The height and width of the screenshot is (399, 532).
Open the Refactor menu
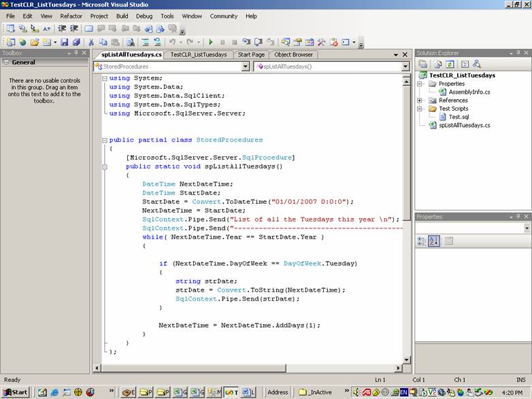[71, 16]
